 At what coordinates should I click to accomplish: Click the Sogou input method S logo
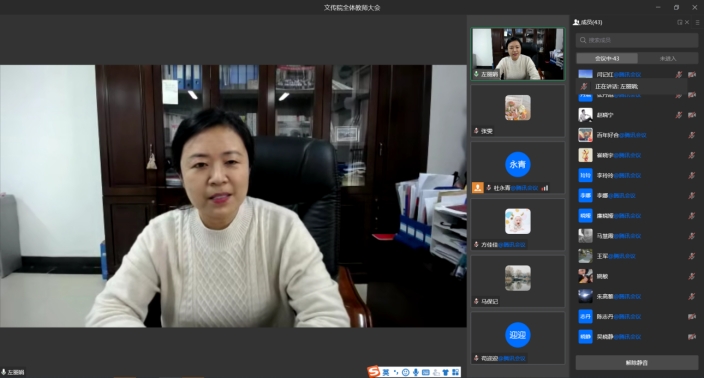pos(373,372)
